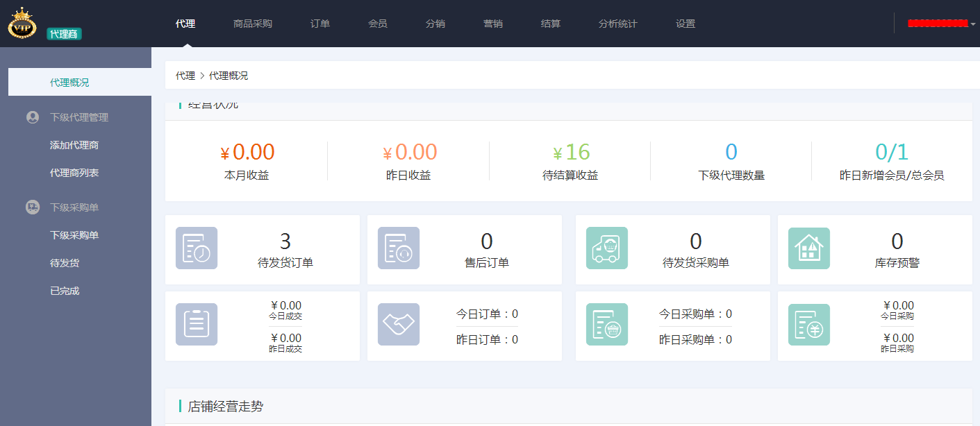The width and height of the screenshot is (980, 426).
Task: Click the 下级采购单 sidebar section icon
Action: click(x=33, y=207)
